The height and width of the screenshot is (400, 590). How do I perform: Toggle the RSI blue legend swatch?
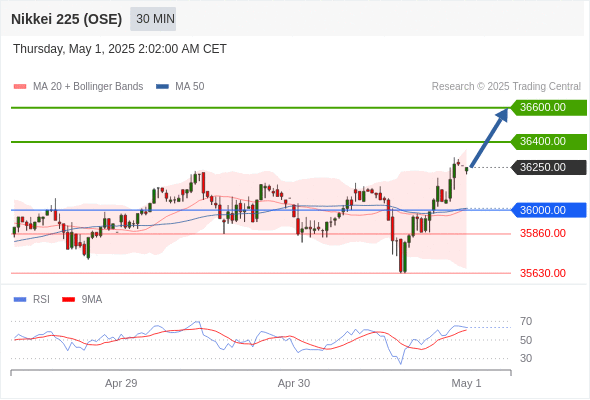click(x=20, y=300)
